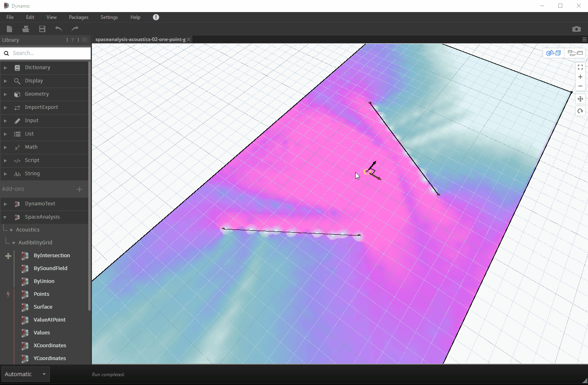Viewport: 588px width, 385px height.
Task: Click the library Search field
Action: tap(48, 53)
